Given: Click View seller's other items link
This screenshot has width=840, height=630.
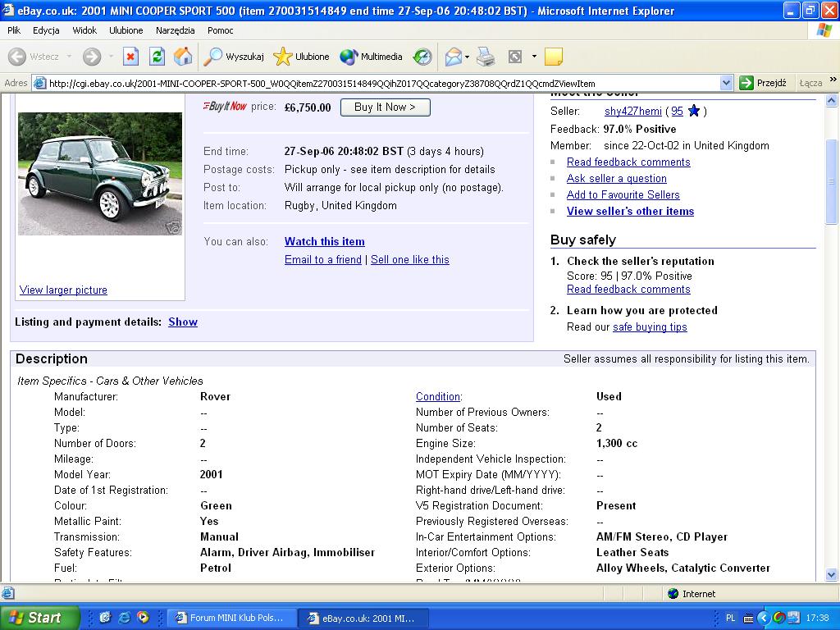Looking at the screenshot, I should pyautogui.click(x=631, y=211).
